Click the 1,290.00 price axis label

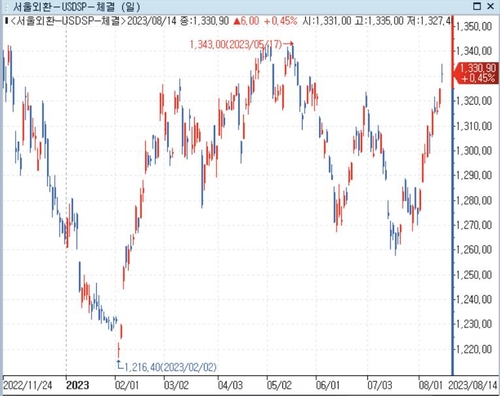click(474, 175)
